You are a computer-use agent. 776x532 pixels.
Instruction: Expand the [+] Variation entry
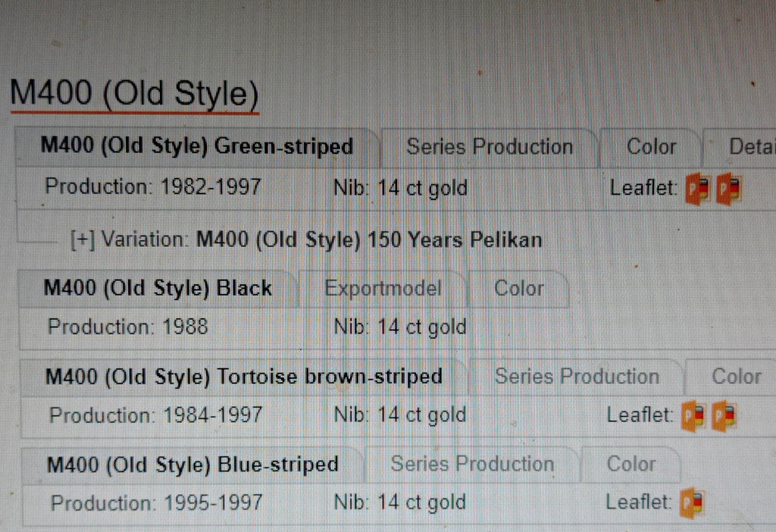(x=83, y=240)
